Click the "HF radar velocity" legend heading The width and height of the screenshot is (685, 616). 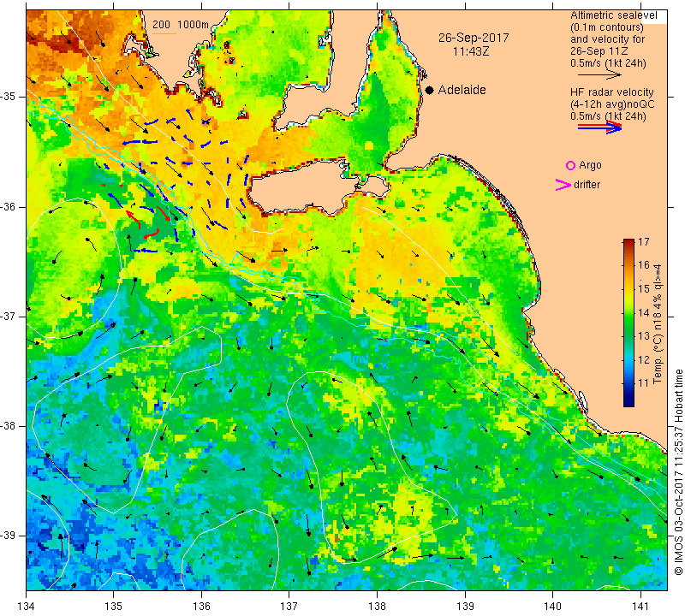(x=611, y=92)
